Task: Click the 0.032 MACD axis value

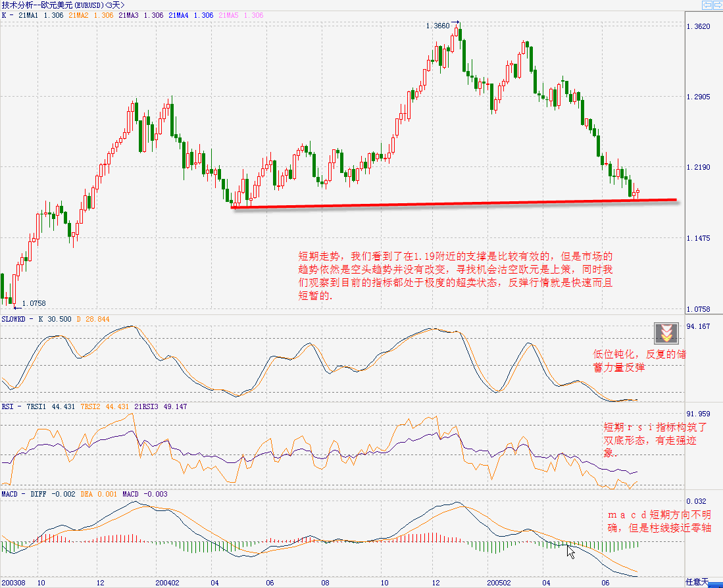Action: click(x=696, y=501)
